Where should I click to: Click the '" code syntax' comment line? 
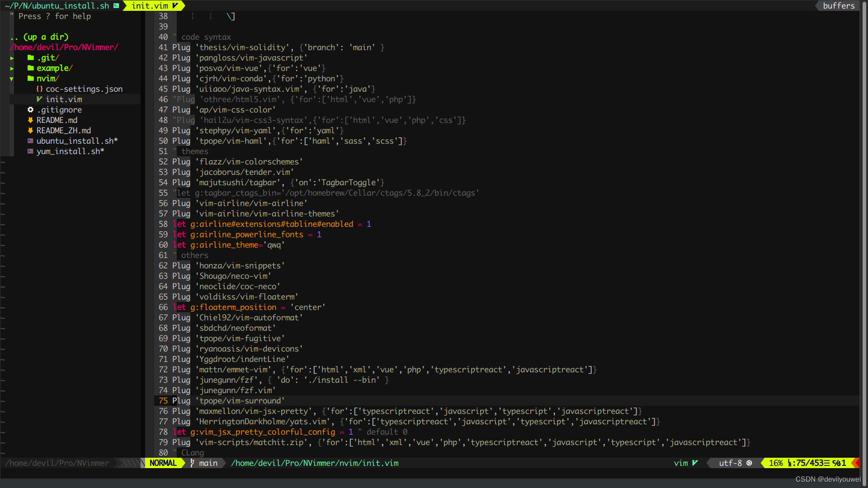pyautogui.click(x=202, y=37)
